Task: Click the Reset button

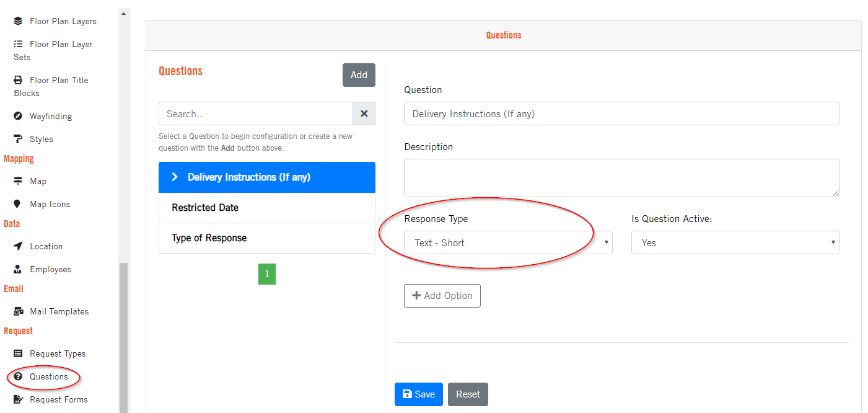Action: click(x=468, y=394)
